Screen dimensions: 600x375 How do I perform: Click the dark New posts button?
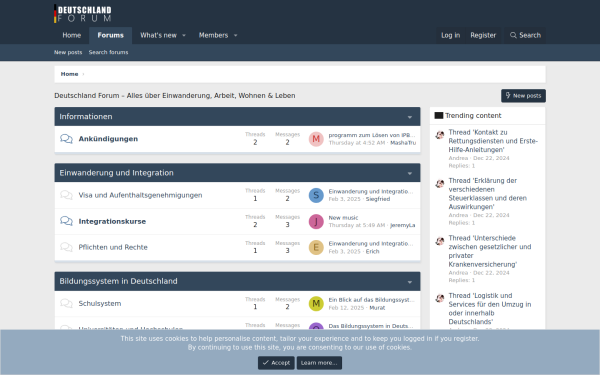[x=523, y=96]
